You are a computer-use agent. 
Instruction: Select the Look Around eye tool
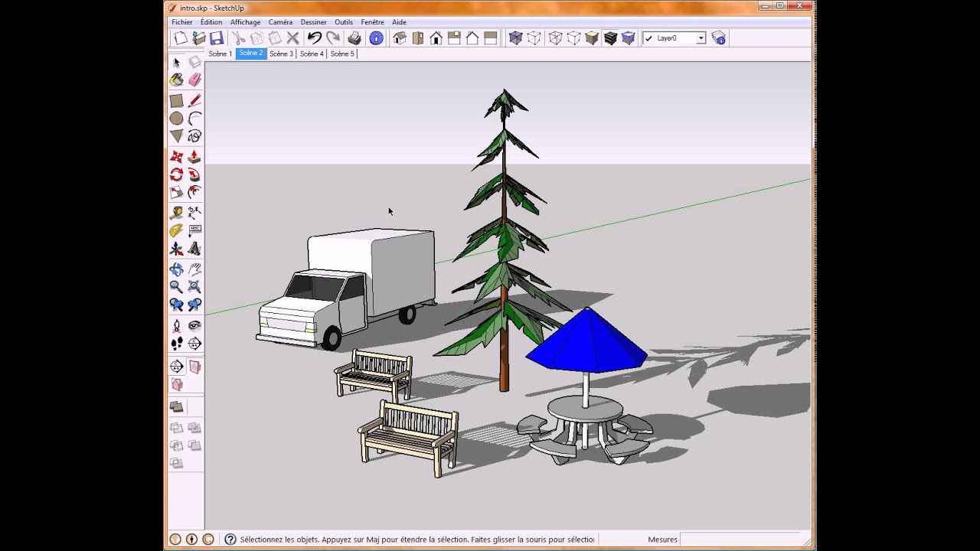(x=194, y=325)
